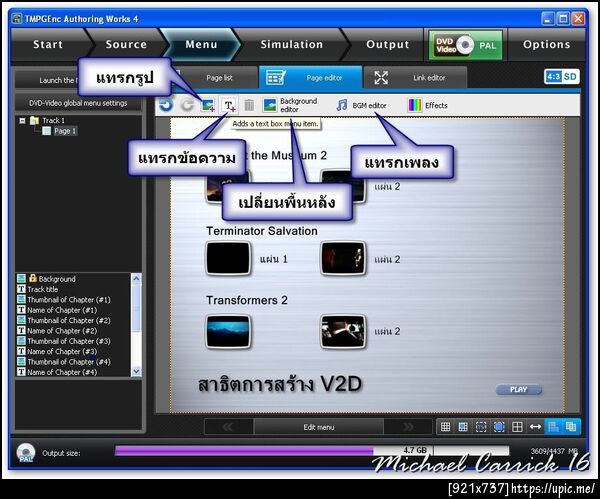
Task: Click DVD-Video global menu settings button
Action: (78, 103)
